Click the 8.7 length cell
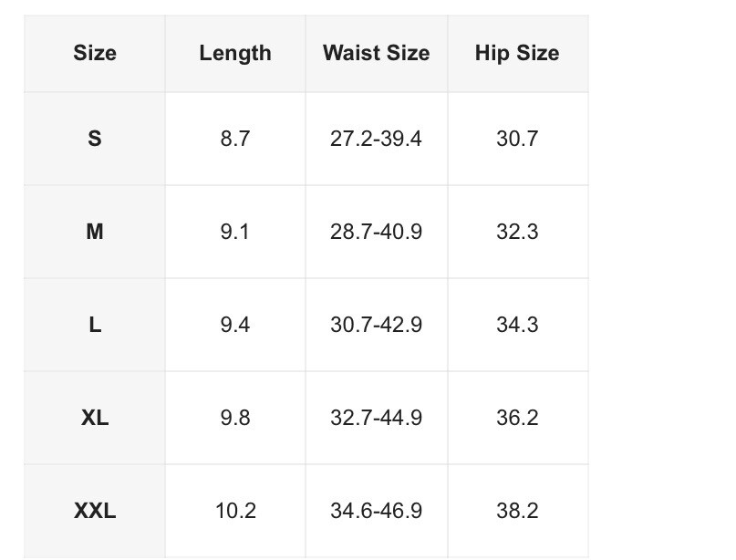This screenshot has width=736, height=560. [x=235, y=139]
